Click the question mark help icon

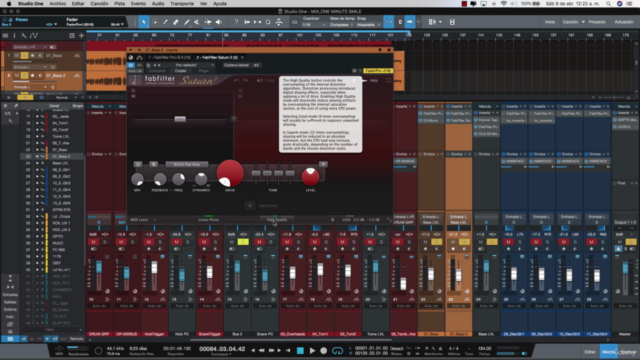coord(236,22)
